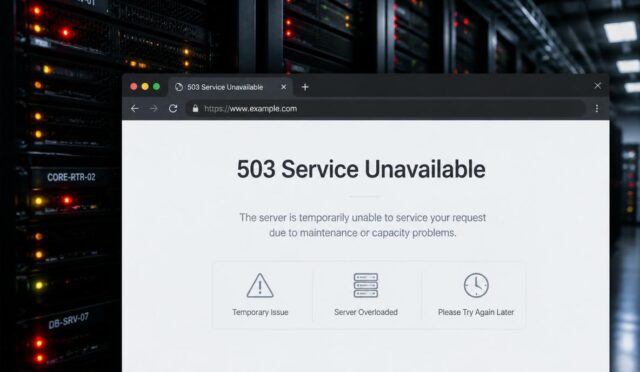
Task: Click the X at window's top right
Action: point(598,86)
